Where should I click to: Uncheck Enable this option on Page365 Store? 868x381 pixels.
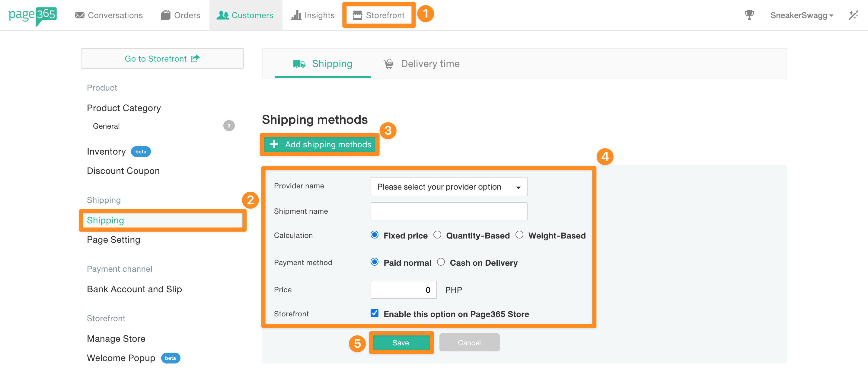(374, 313)
